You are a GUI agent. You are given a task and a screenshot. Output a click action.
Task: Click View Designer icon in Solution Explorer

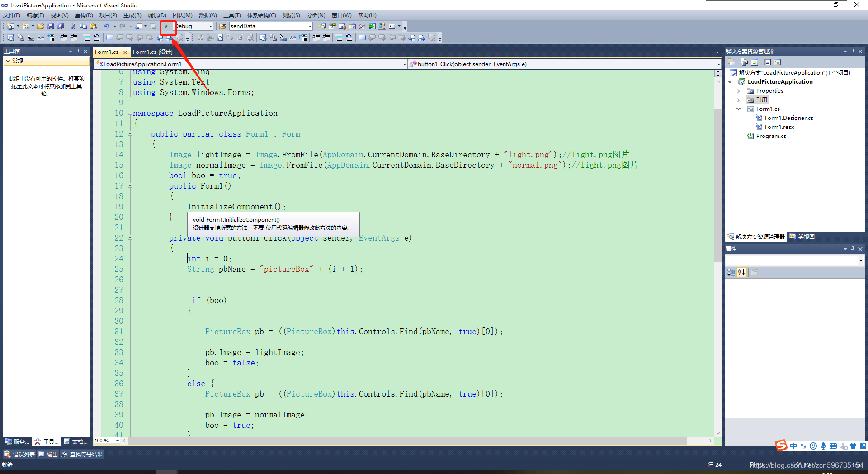pos(778,62)
